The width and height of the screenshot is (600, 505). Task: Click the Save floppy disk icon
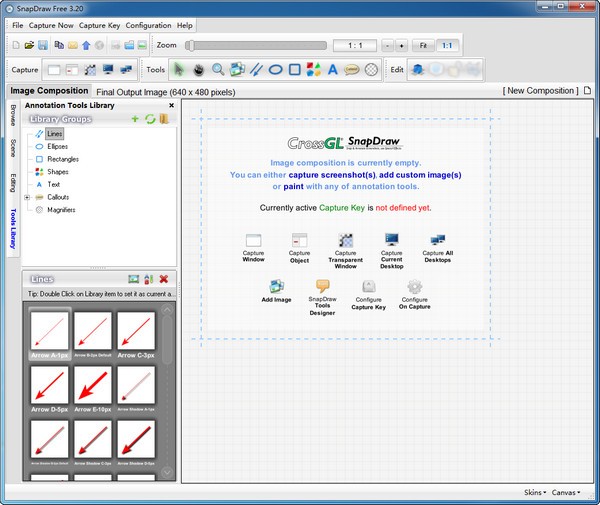pos(44,45)
